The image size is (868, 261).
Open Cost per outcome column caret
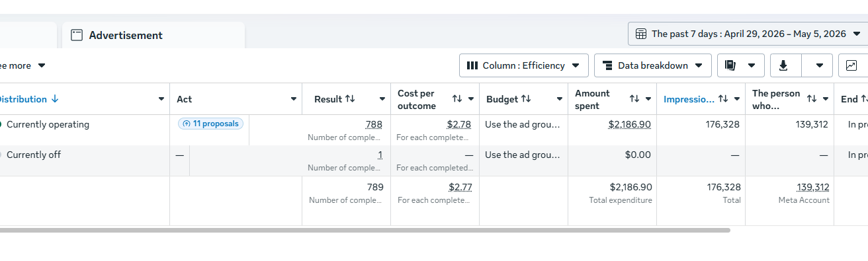[x=471, y=99]
